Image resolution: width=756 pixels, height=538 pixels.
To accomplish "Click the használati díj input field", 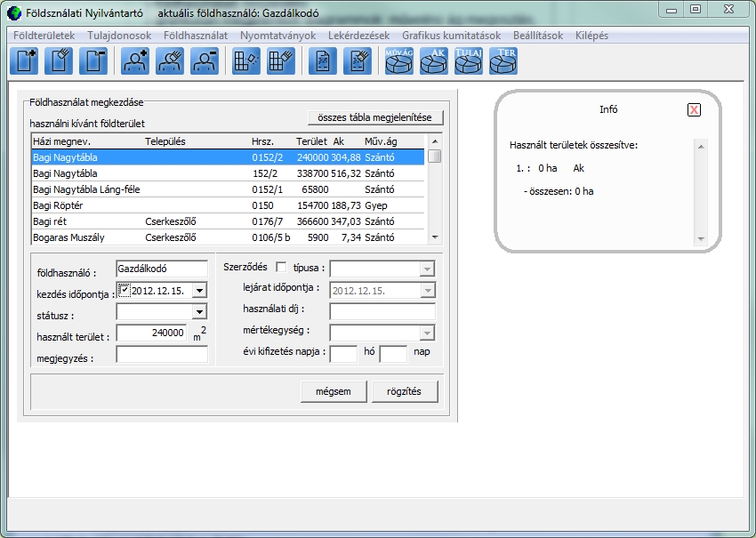I will (x=382, y=311).
